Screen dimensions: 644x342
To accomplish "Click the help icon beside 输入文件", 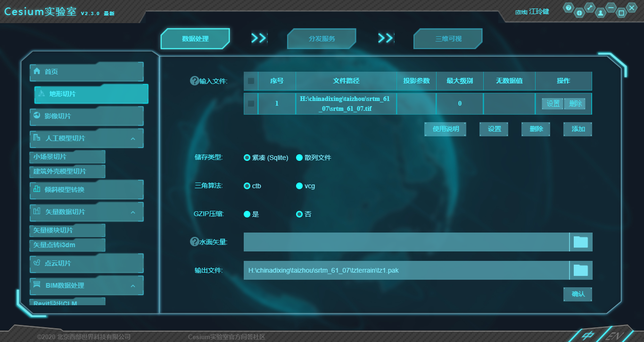I will tap(194, 81).
